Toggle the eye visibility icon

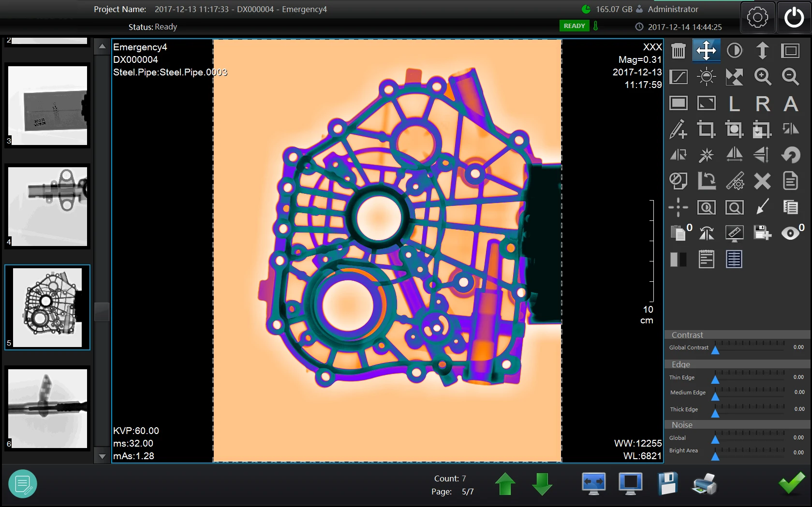tap(790, 233)
